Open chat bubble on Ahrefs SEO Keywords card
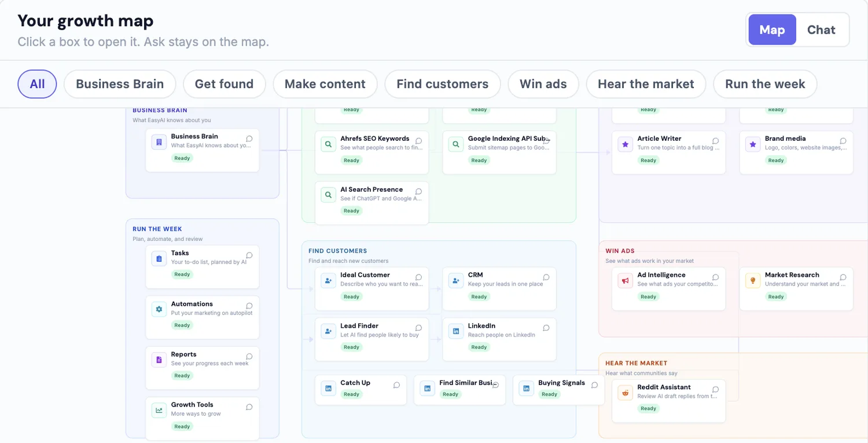This screenshot has width=868, height=443. [419, 141]
